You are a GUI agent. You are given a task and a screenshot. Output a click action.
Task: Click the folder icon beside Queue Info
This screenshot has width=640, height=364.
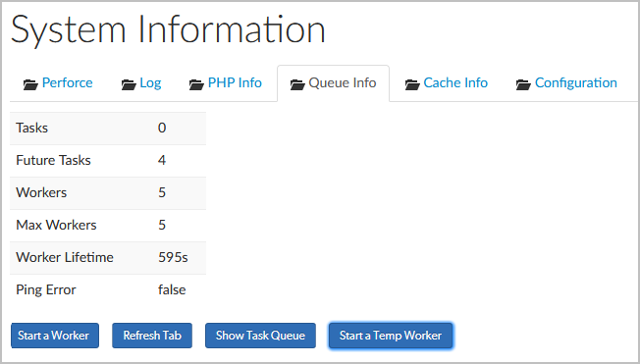coord(297,84)
